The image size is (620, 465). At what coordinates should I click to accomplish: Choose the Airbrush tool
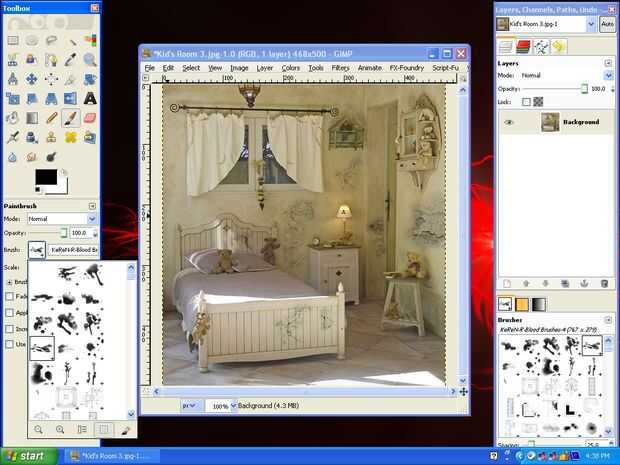tap(13, 137)
